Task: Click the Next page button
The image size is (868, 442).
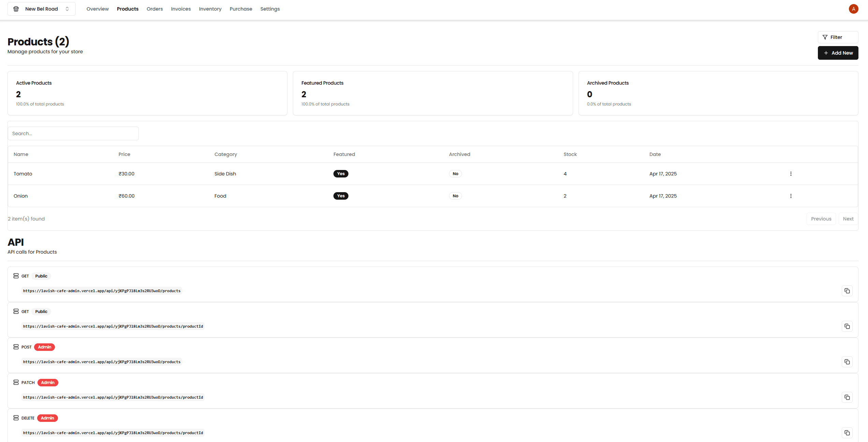Action: click(x=848, y=219)
